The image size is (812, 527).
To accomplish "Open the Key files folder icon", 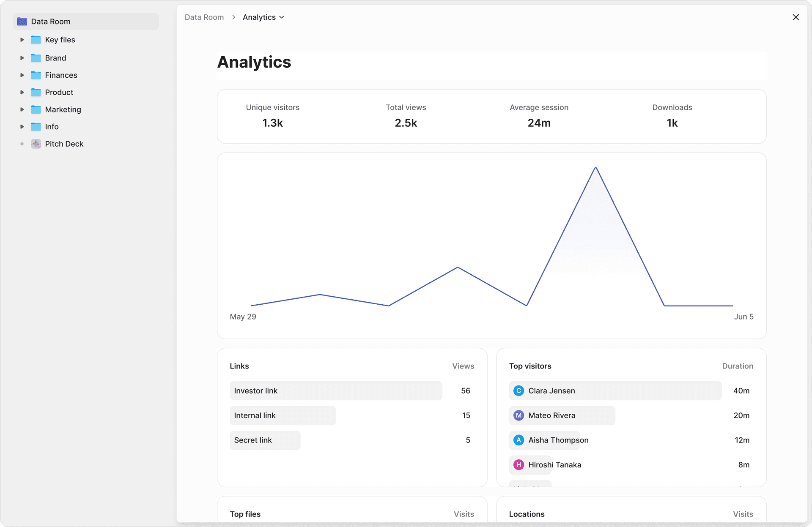I will 36,39.
